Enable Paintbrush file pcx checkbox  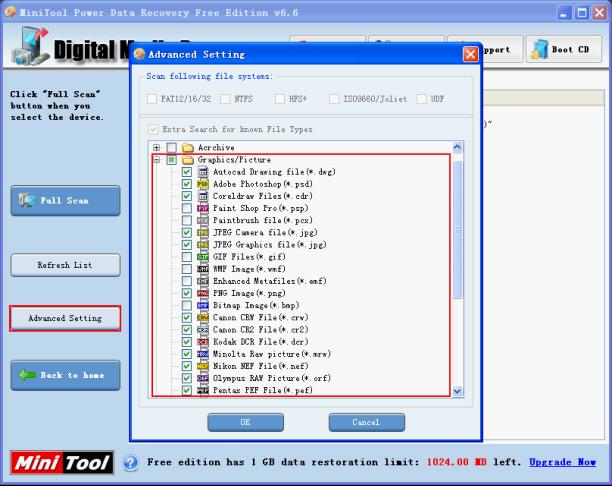[187, 220]
